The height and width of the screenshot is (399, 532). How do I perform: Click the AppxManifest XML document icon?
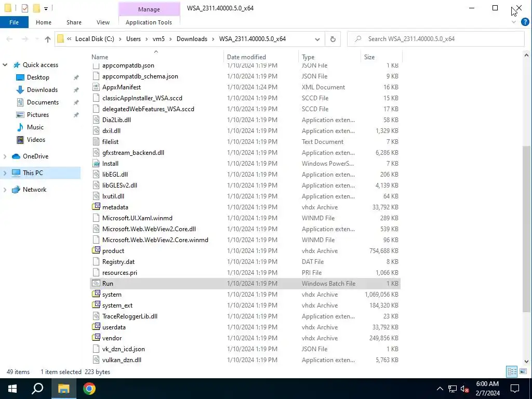96,87
